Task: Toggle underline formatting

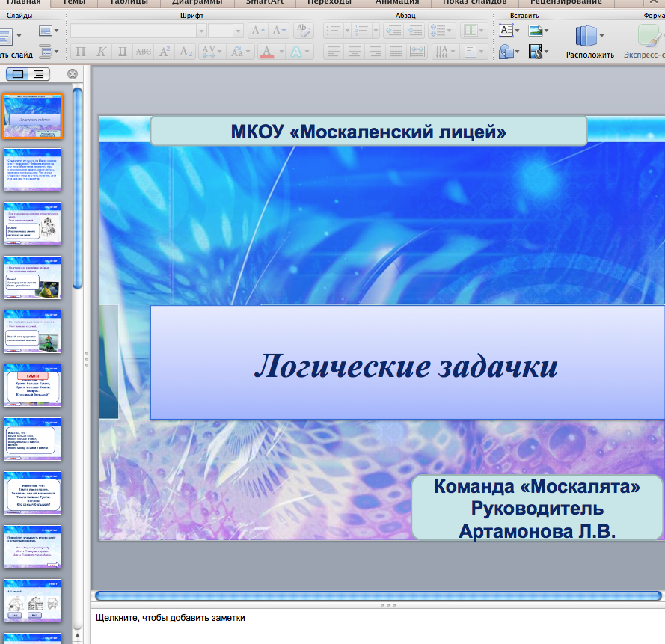Action: click(122, 52)
